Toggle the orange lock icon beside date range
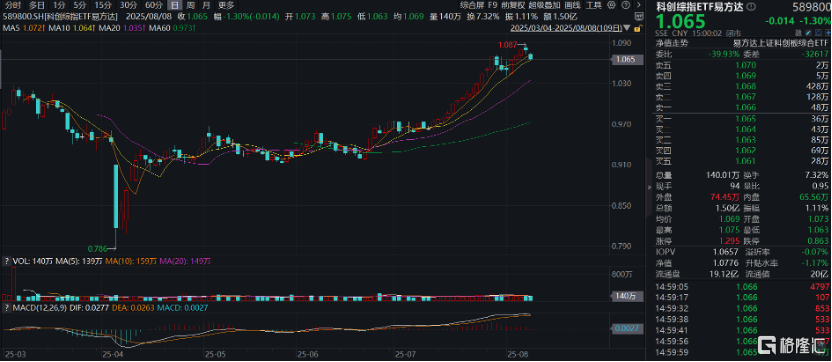The height and width of the screenshot is (362, 832). point(638,28)
